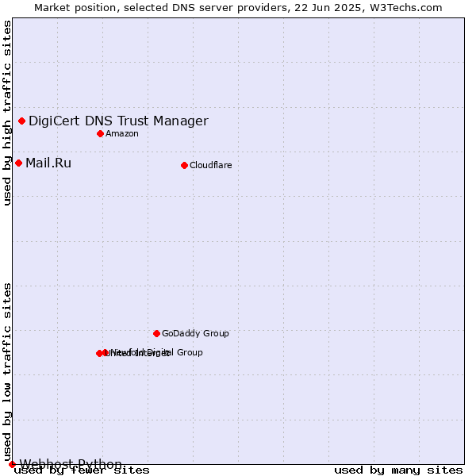
Task: Click the GoDaddy Group red data point
Action: [x=156, y=334]
